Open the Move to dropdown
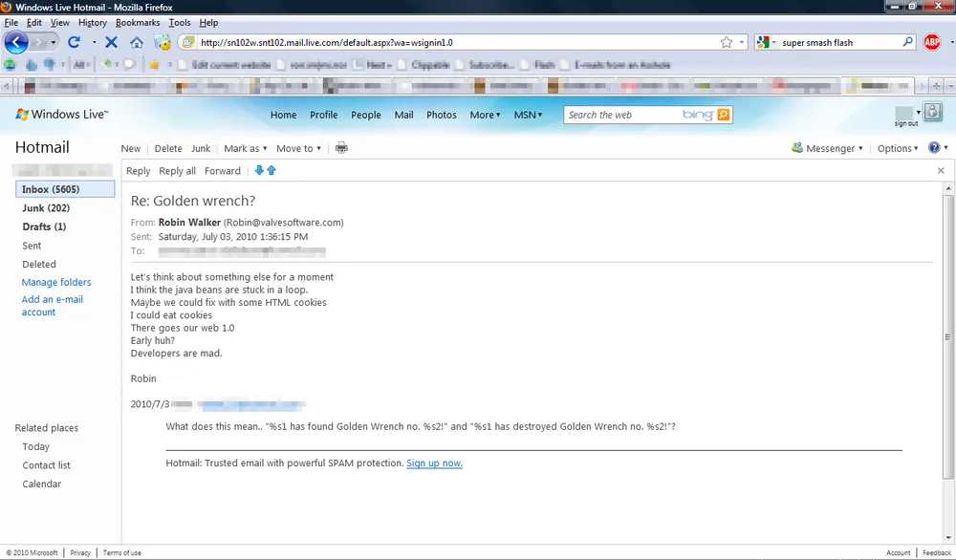The height and width of the screenshot is (560, 956). (298, 148)
